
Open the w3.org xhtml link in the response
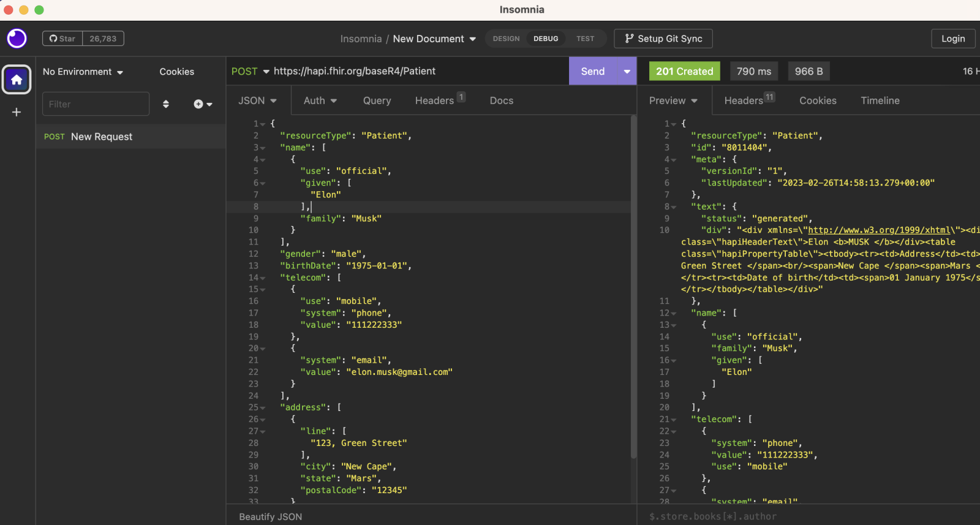pyautogui.click(x=879, y=230)
